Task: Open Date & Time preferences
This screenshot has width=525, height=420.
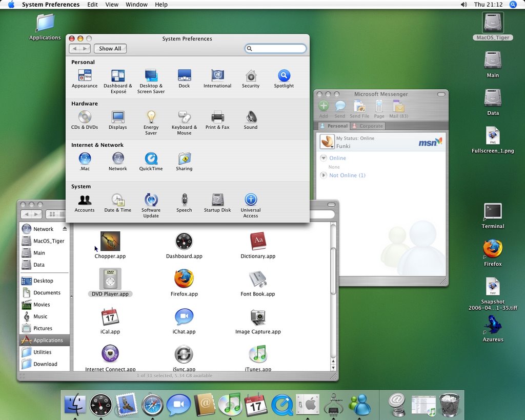Action: coord(118,203)
